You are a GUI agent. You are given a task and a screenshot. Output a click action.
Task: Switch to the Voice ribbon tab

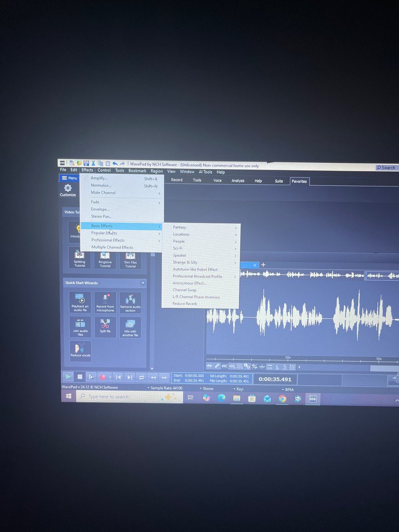(x=217, y=180)
